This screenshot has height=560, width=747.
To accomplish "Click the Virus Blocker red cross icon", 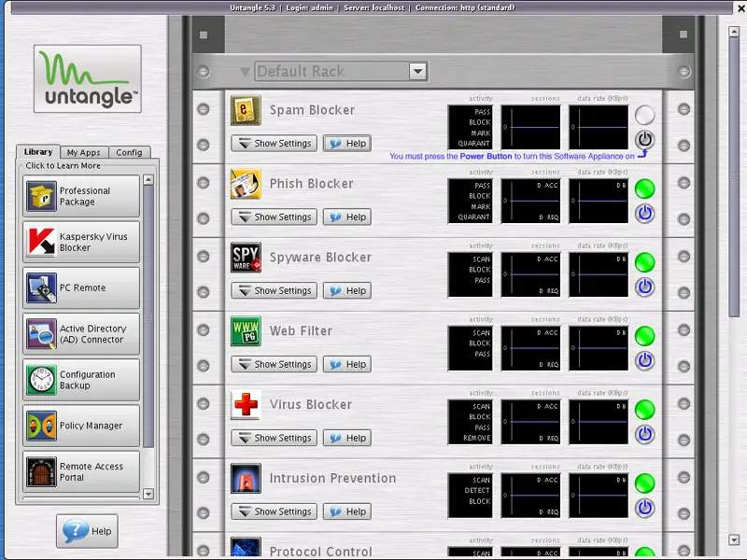I will (x=246, y=405).
